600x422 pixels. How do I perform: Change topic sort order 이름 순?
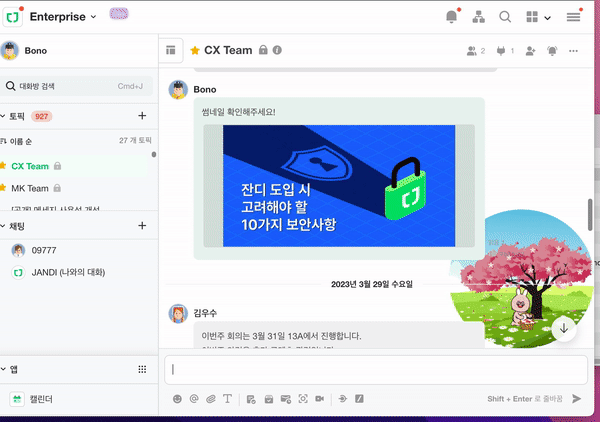click(17, 141)
